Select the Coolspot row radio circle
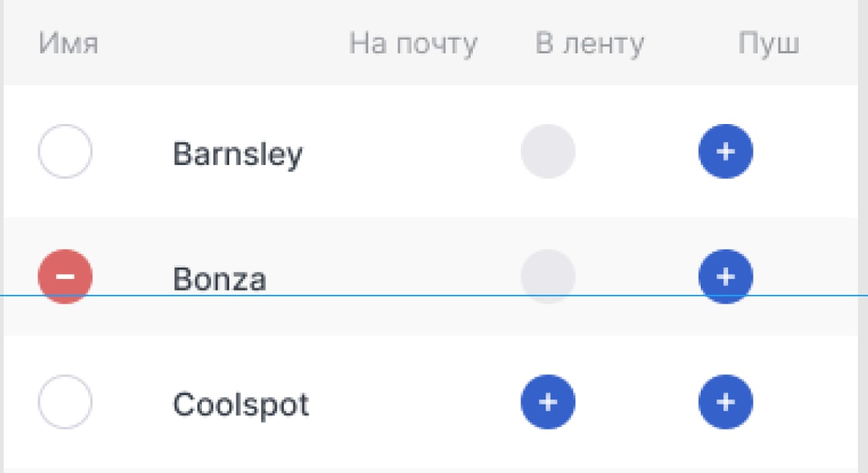 point(65,402)
